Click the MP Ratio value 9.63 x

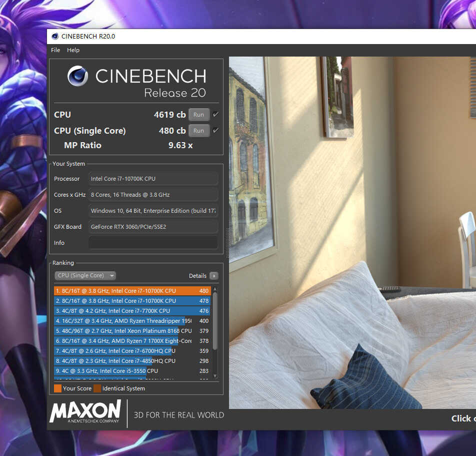coord(180,145)
